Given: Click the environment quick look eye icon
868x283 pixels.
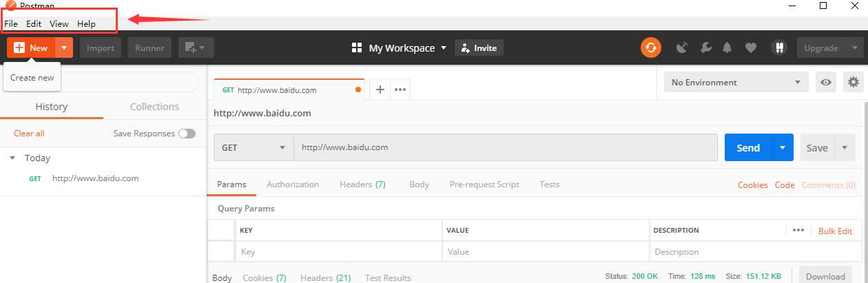Looking at the screenshot, I should point(825,82).
